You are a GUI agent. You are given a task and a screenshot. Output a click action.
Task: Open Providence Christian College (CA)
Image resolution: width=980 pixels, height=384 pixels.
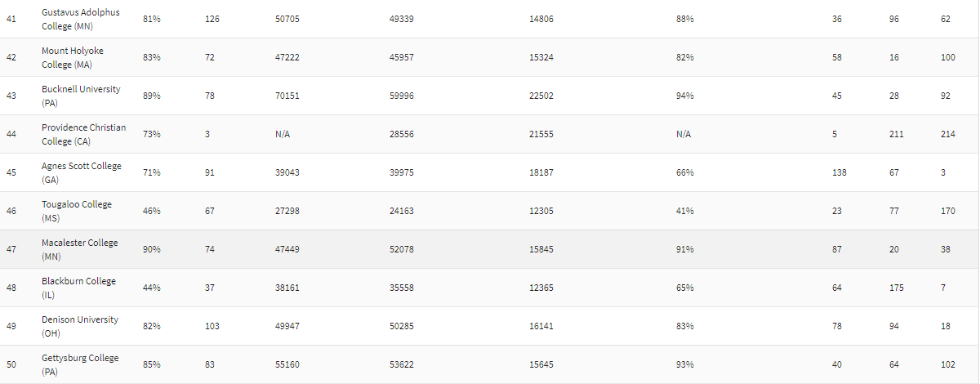click(84, 134)
